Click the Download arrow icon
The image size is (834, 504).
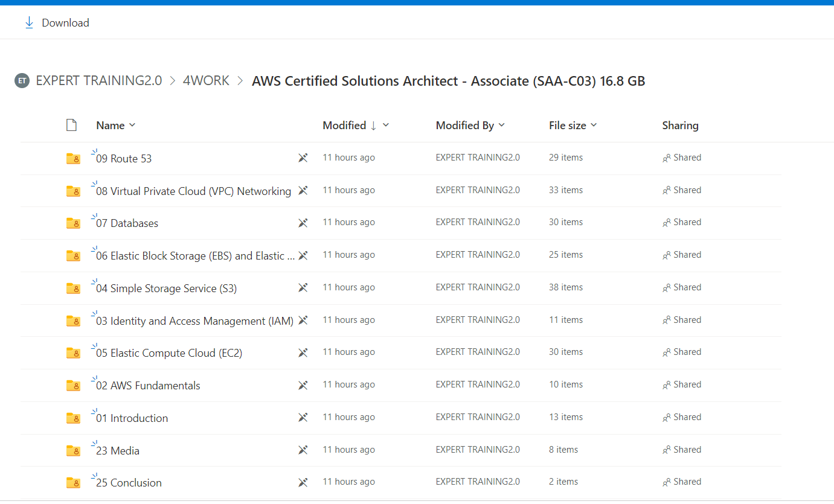28,23
